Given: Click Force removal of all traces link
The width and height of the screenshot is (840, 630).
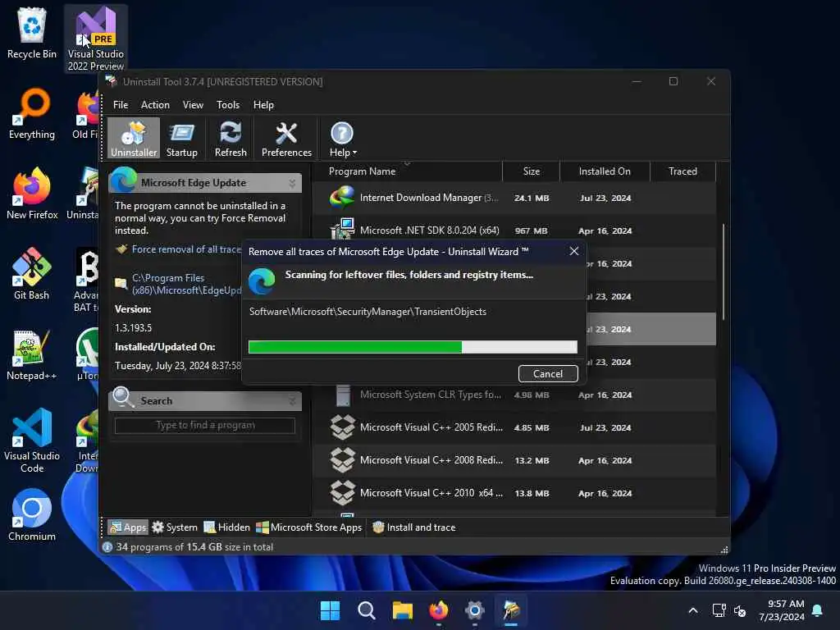Looking at the screenshot, I should tap(186, 249).
